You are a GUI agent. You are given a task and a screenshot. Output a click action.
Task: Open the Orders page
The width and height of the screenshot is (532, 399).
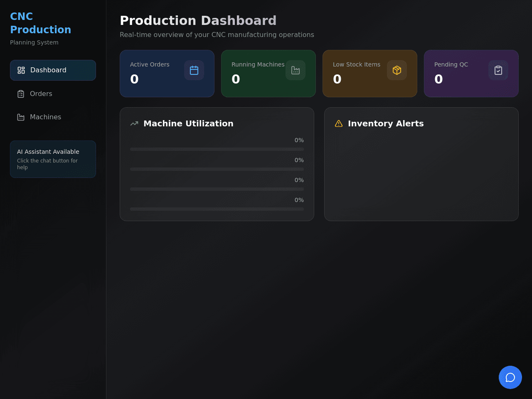click(x=53, y=94)
